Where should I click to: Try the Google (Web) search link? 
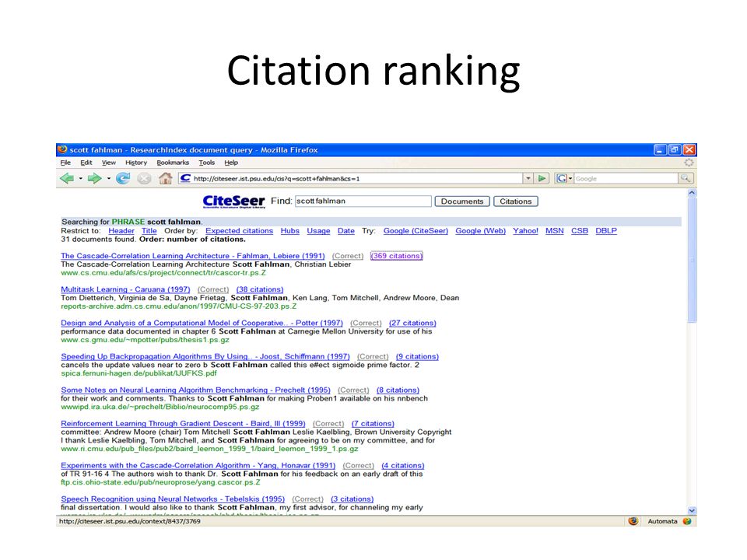480,230
